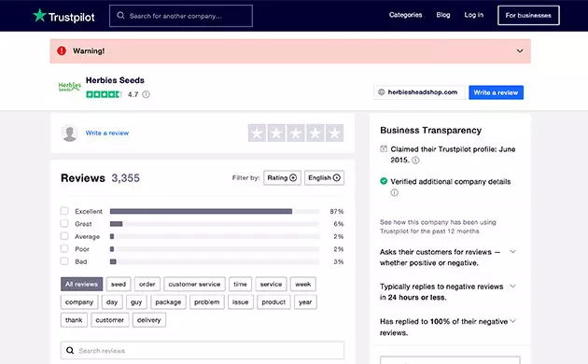The height and width of the screenshot is (364, 588).
Task: Click the Excellent 87% progress bar
Action: pyautogui.click(x=215, y=212)
